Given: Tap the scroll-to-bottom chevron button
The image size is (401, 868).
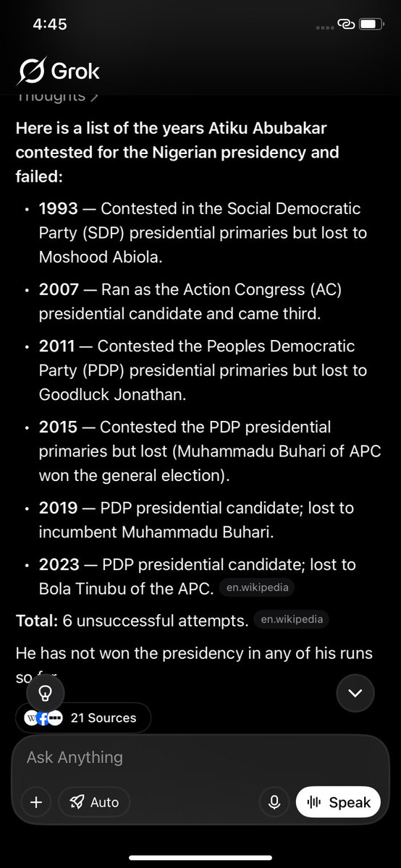Looking at the screenshot, I should tap(355, 693).
